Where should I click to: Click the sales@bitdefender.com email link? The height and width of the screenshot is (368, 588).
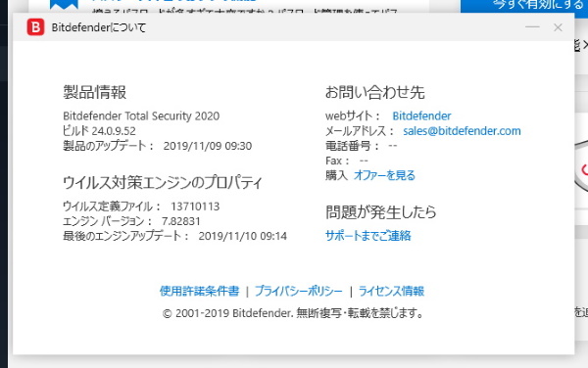462,131
